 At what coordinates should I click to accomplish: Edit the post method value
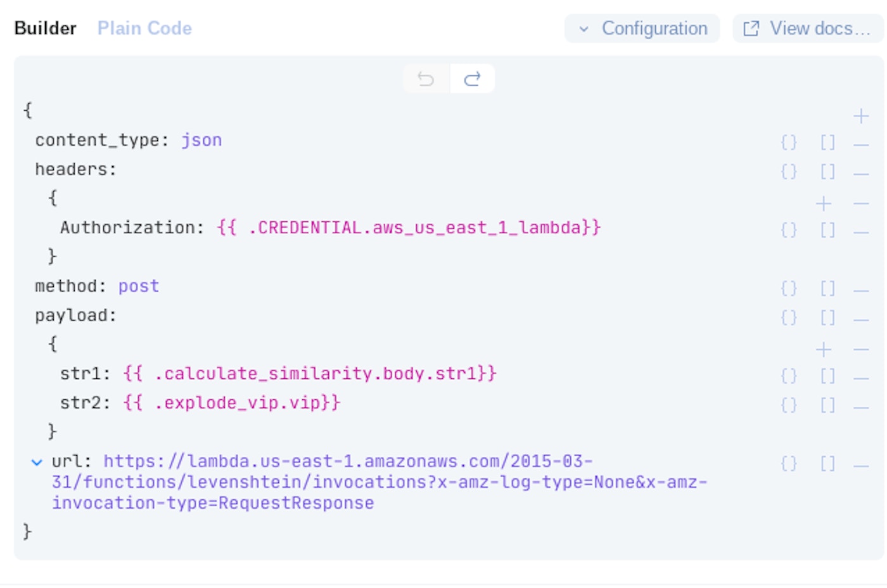click(138, 286)
